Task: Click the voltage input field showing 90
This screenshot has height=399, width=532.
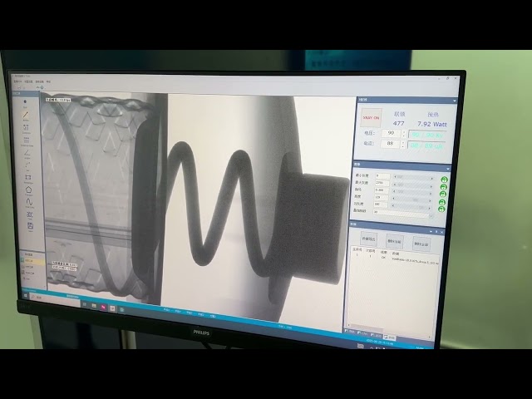Action: tap(392, 133)
